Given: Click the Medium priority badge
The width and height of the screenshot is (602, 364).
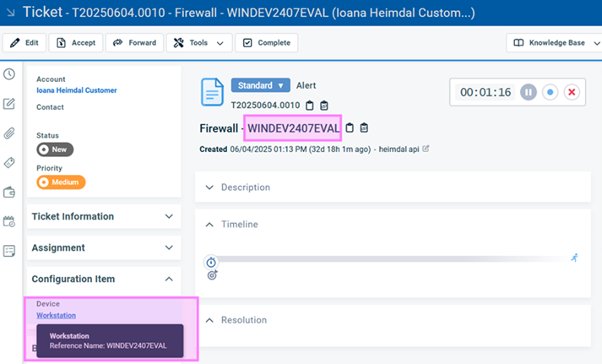Looking at the screenshot, I should pos(61,182).
